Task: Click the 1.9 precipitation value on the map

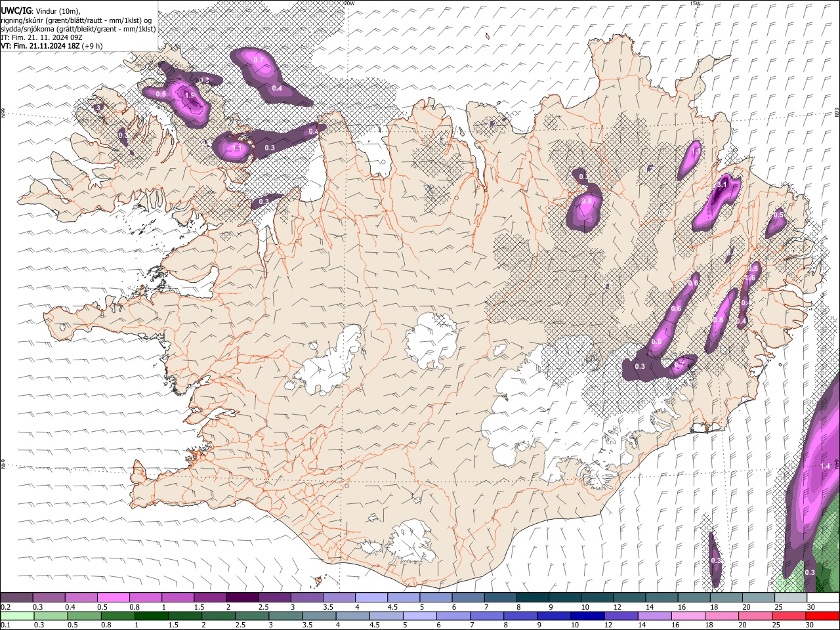Action: click(190, 95)
